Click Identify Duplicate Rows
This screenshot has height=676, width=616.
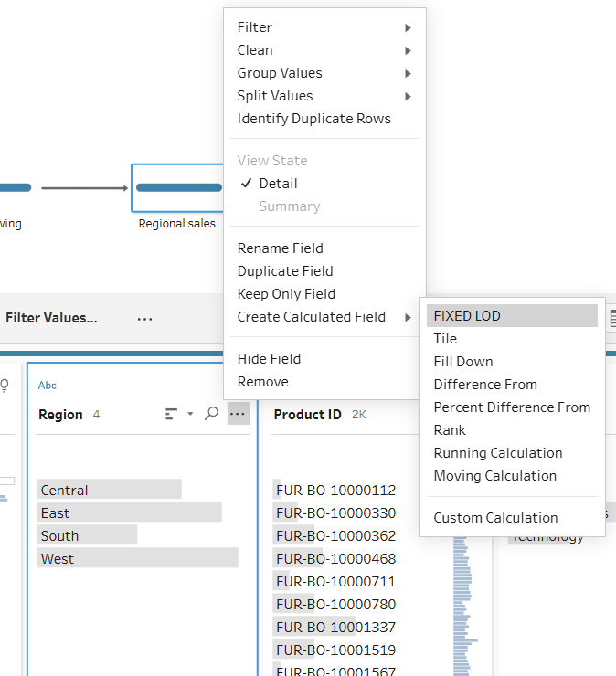[x=314, y=119]
